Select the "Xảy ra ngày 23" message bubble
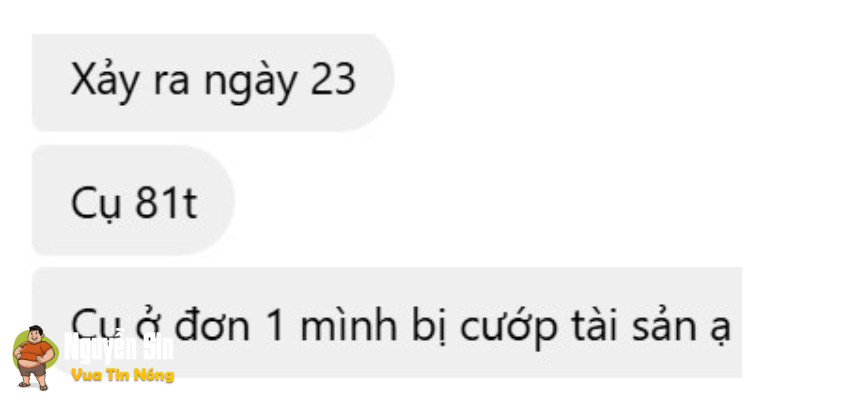The image size is (849, 402). [213, 82]
